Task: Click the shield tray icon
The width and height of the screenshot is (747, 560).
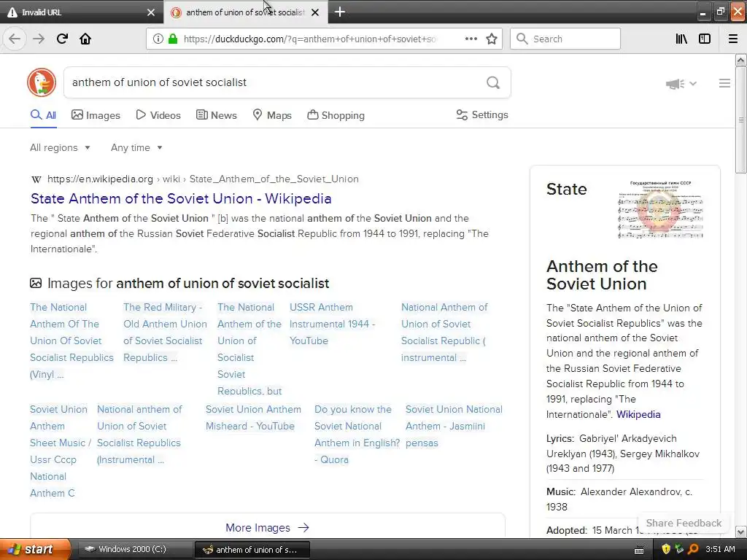Action: (666, 549)
